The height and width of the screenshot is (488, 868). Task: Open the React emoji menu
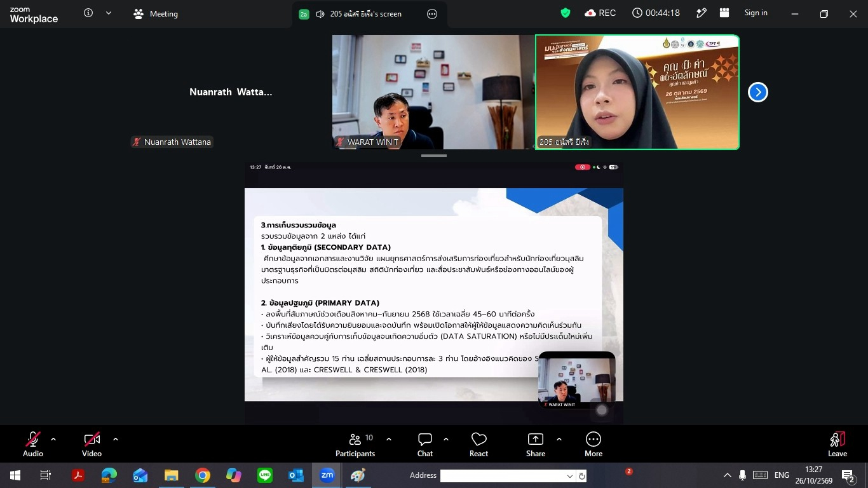(479, 444)
